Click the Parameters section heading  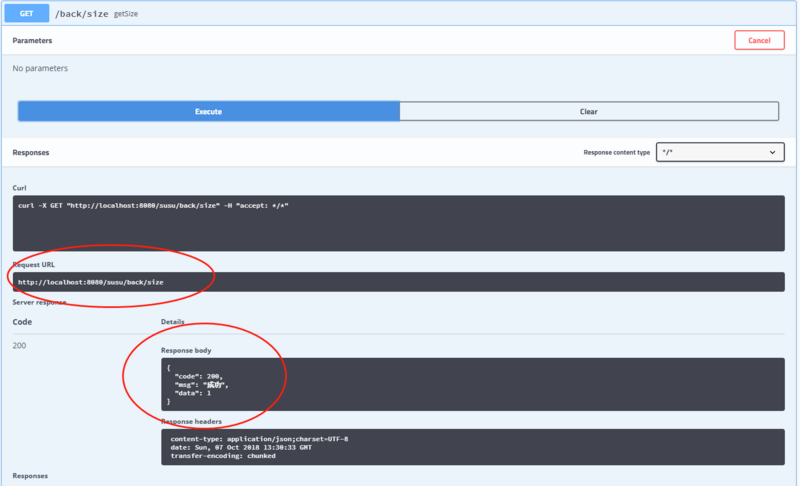click(32, 40)
